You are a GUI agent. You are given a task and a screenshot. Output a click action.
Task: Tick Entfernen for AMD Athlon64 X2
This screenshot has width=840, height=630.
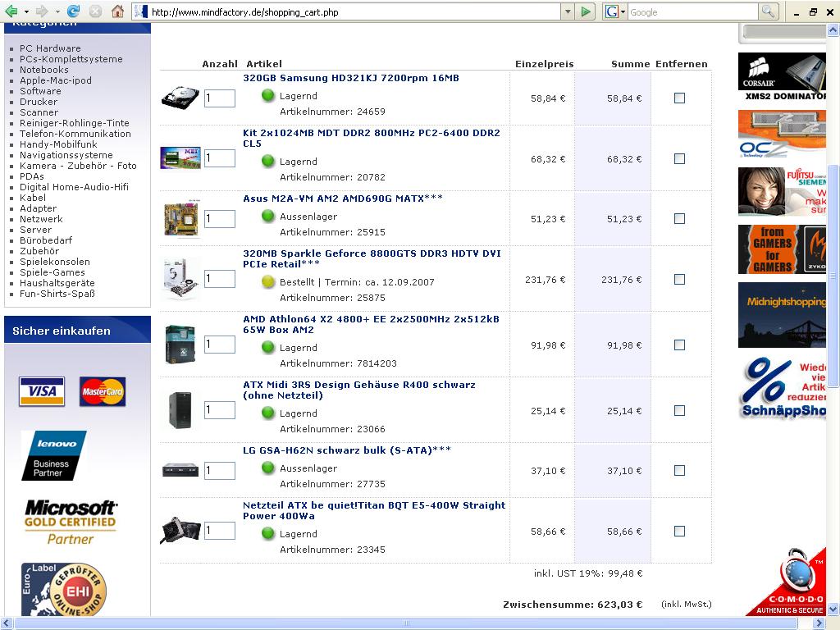click(x=679, y=345)
